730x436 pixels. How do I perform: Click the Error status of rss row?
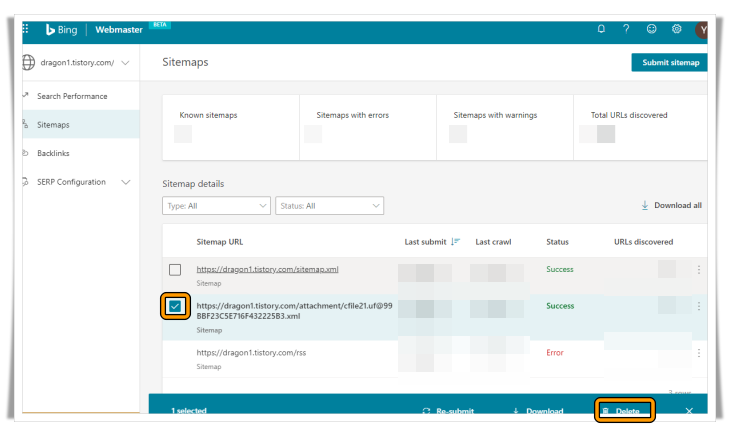(x=555, y=353)
